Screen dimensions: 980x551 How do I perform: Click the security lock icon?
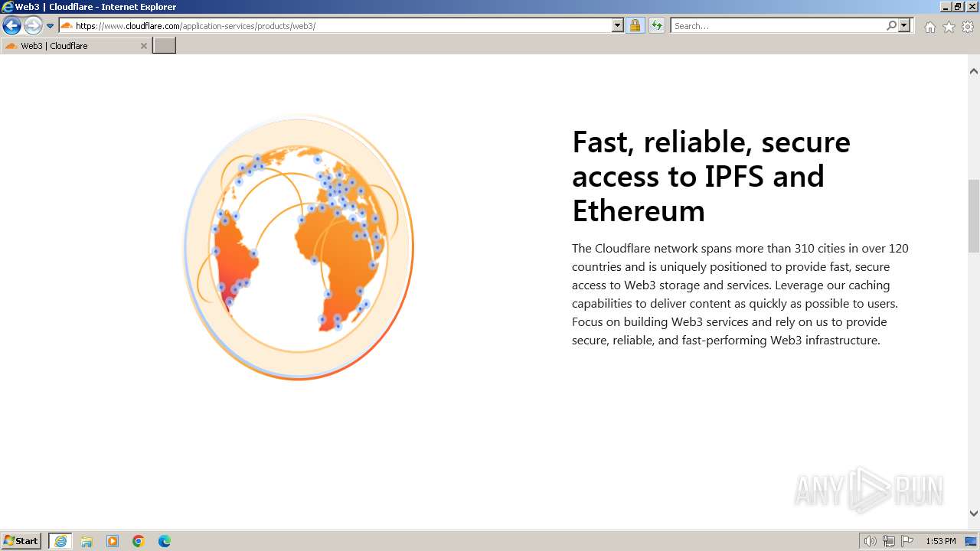pos(635,25)
